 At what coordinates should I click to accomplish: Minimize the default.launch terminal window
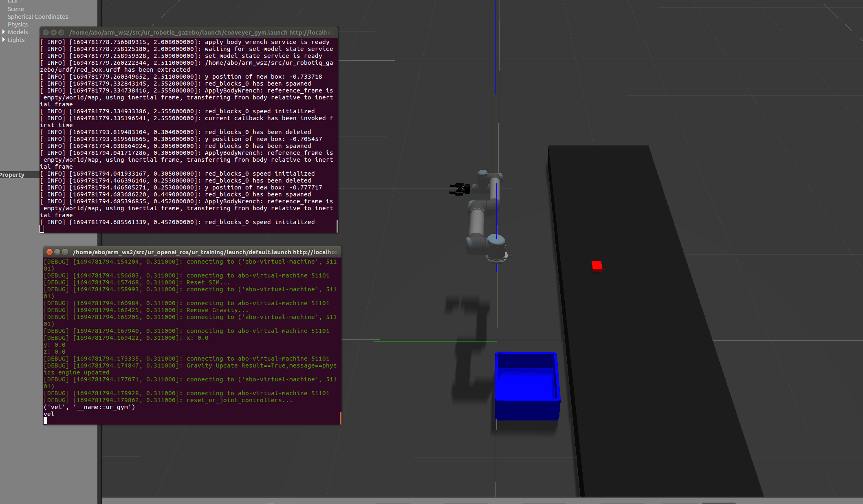tap(57, 252)
